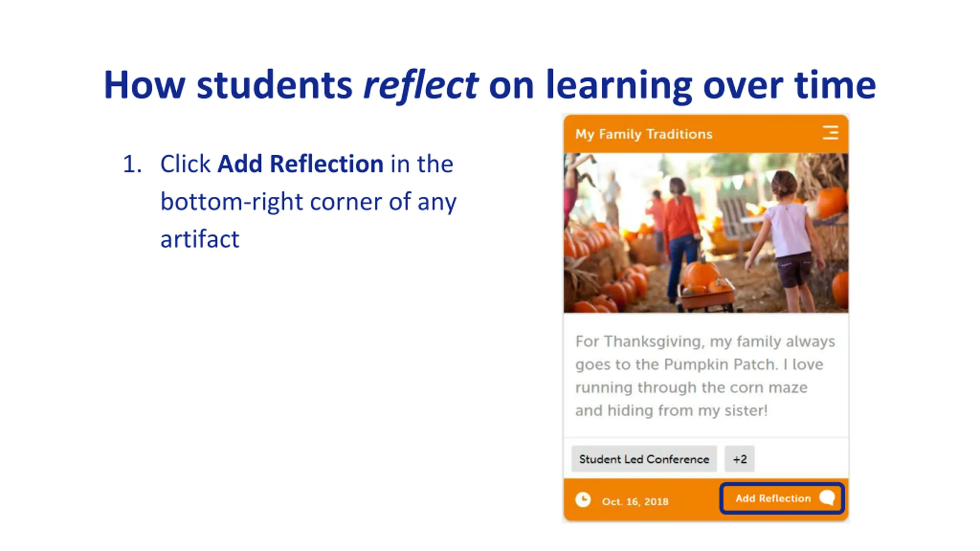
Task: Click the clock icon in the card footer
Action: [583, 500]
